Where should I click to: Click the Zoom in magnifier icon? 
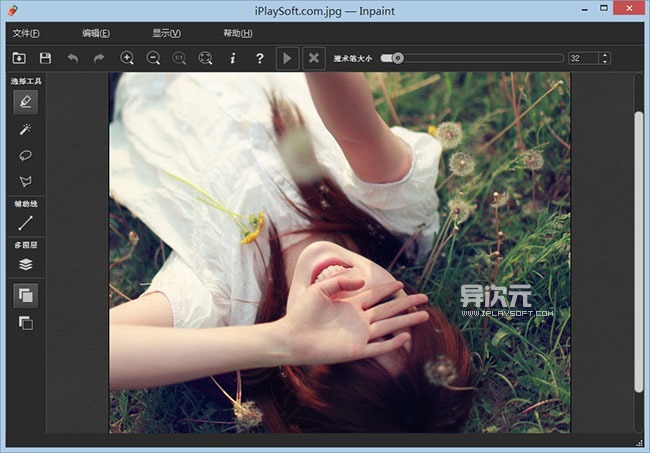pos(127,59)
